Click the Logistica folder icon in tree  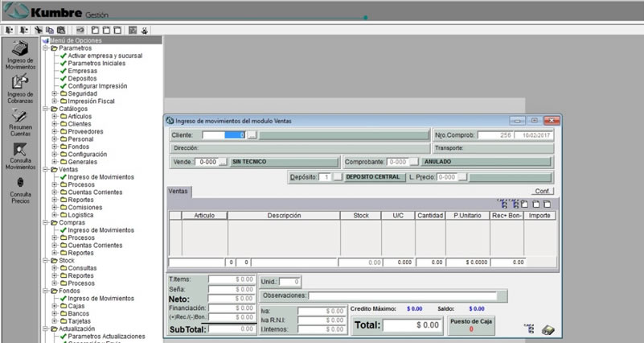click(x=64, y=215)
